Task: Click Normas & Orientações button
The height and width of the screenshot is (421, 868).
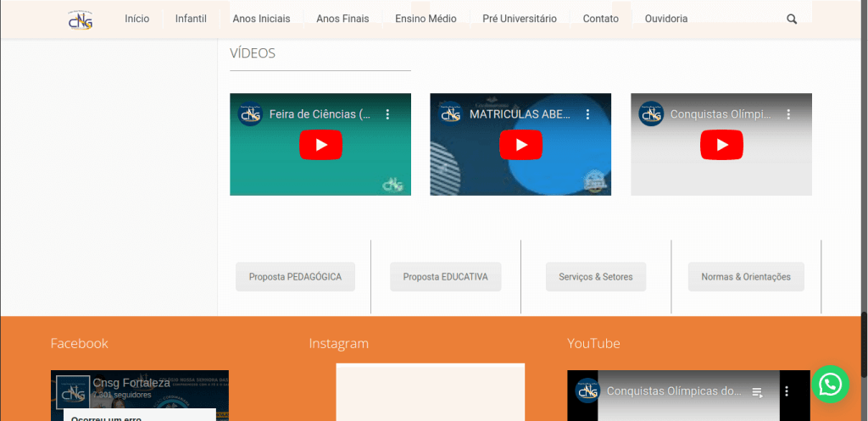Action: click(x=746, y=277)
